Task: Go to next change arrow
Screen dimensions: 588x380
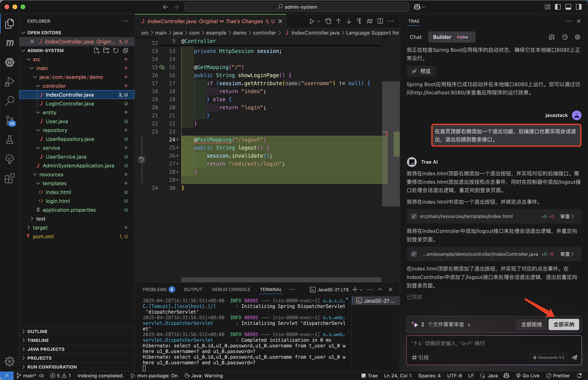Action: 349,21
